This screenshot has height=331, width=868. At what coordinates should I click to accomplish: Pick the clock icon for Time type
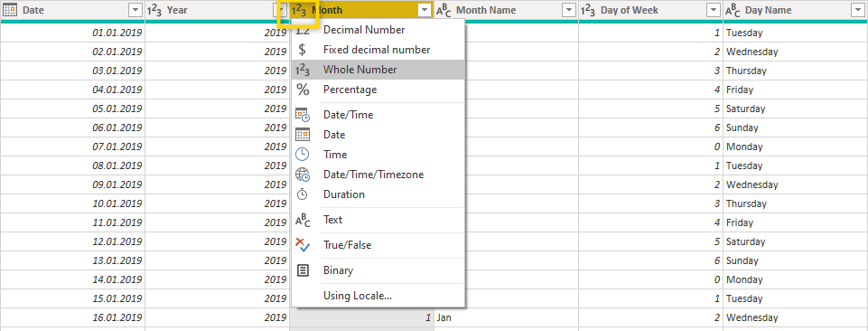pos(303,155)
